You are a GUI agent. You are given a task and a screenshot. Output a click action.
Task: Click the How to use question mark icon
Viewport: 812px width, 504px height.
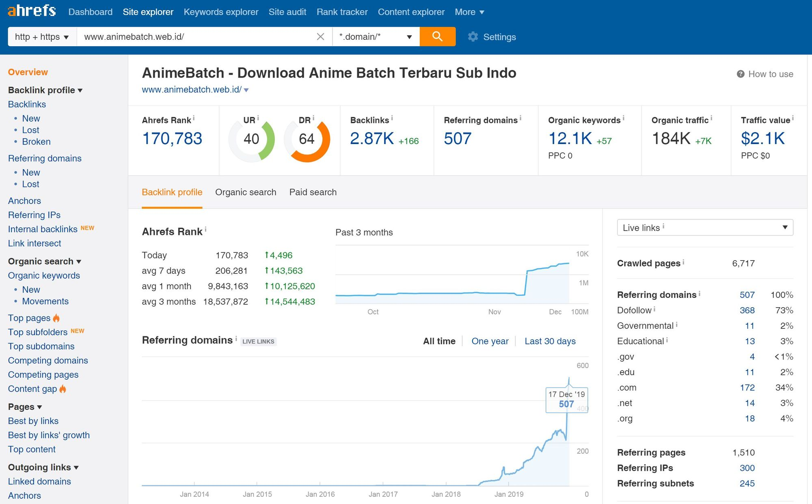point(741,74)
